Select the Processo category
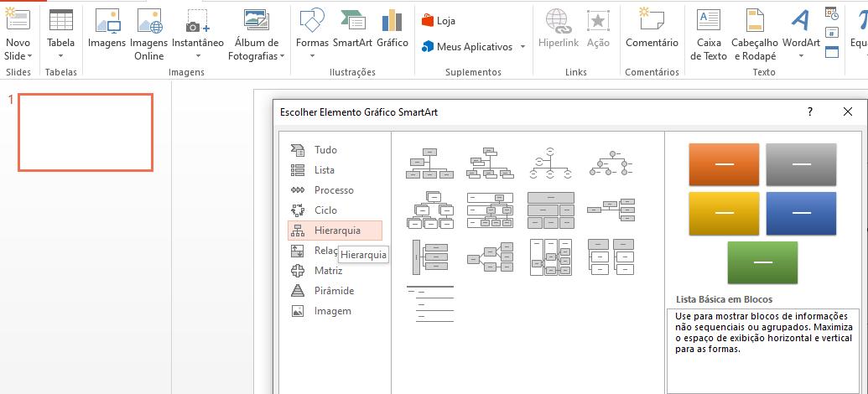The height and width of the screenshot is (394, 868). pyautogui.click(x=334, y=190)
